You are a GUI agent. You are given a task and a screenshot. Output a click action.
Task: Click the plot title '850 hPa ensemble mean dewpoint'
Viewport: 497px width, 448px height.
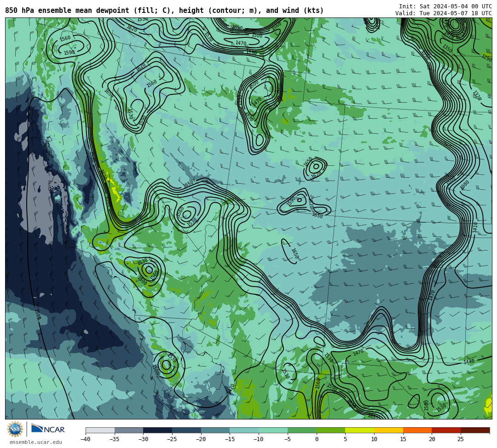(x=67, y=11)
